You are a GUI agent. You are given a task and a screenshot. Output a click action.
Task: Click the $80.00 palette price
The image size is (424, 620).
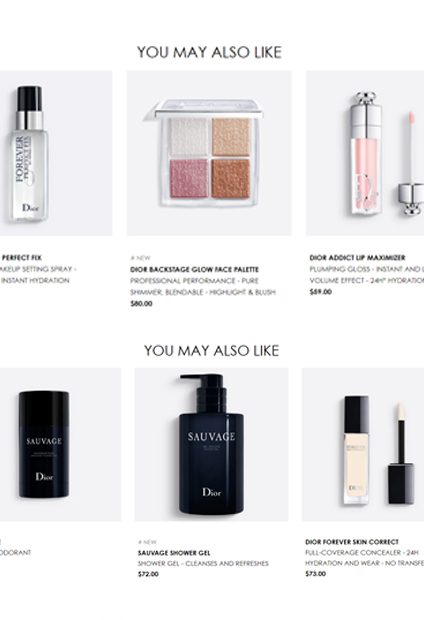(141, 304)
